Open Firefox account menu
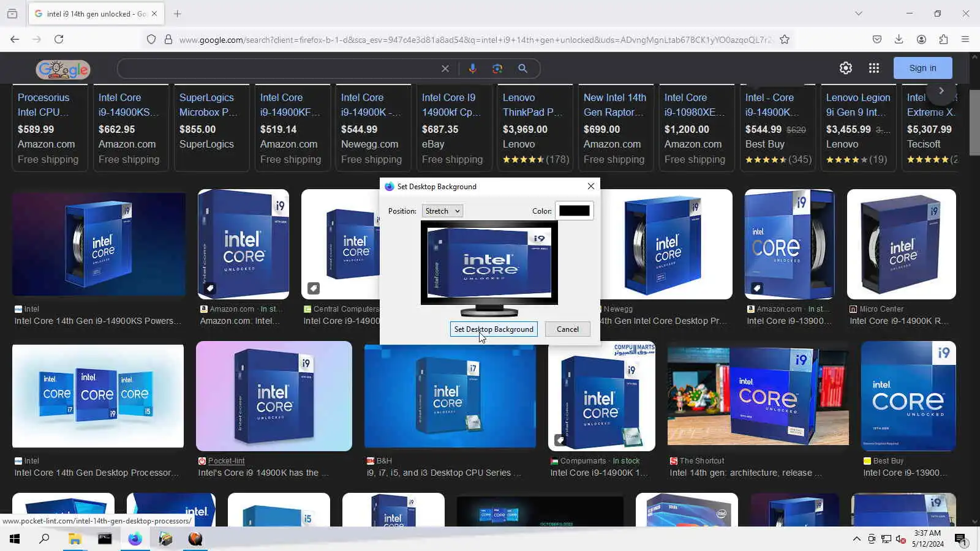The image size is (980, 551). [921, 40]
